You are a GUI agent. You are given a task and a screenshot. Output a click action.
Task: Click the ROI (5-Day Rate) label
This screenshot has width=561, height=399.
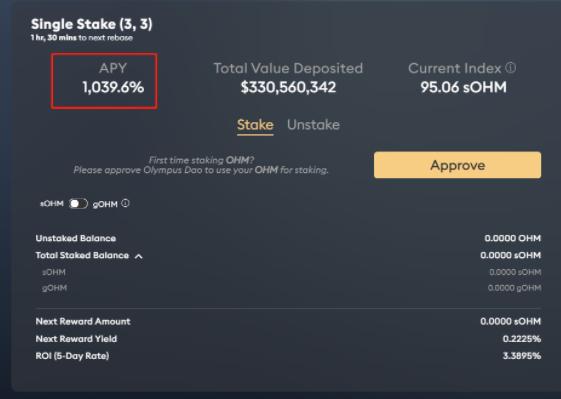pos(72,356)
